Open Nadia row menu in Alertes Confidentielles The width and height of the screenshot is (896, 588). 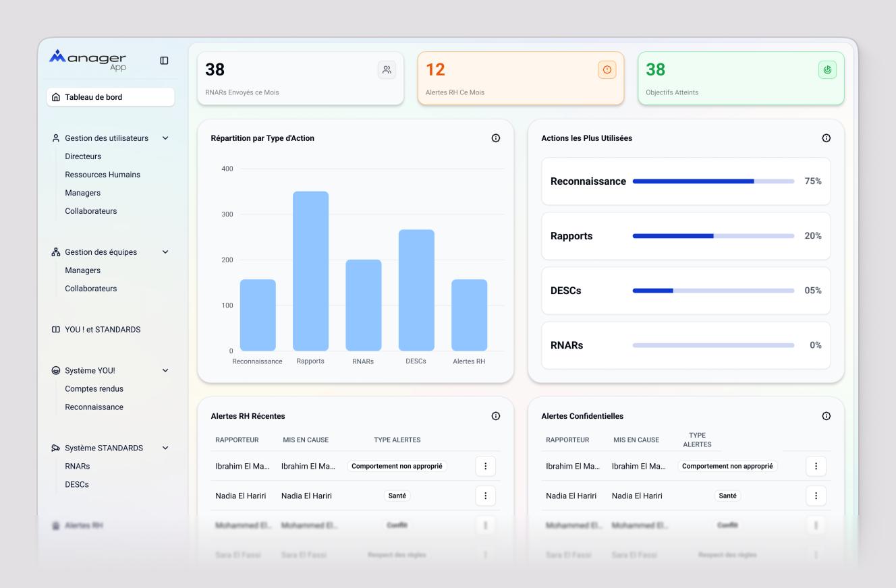point(816,496)
